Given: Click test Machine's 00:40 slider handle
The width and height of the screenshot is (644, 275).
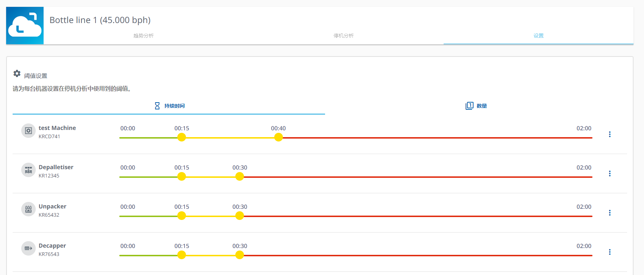Looking at the screenshot, I should [278, 137].
